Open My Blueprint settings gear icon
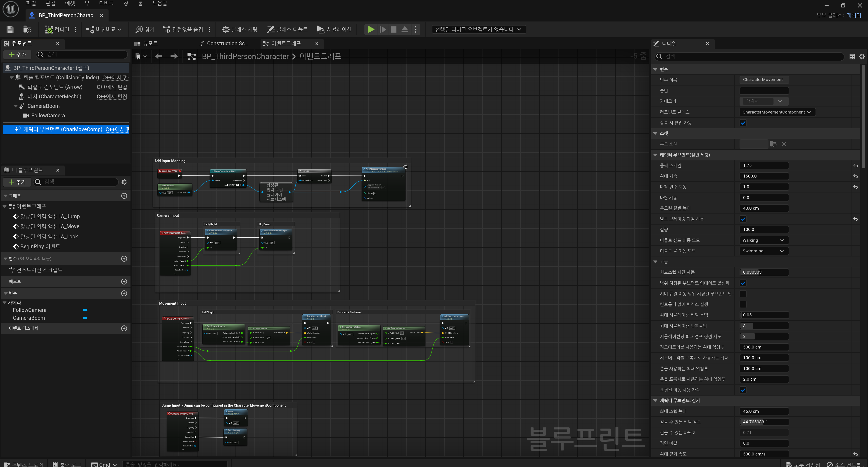 pos(124,182)
